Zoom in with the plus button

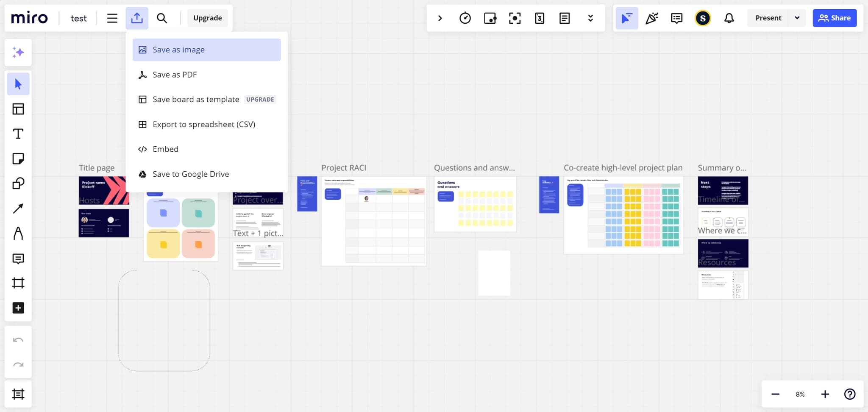tap(825, 394)
